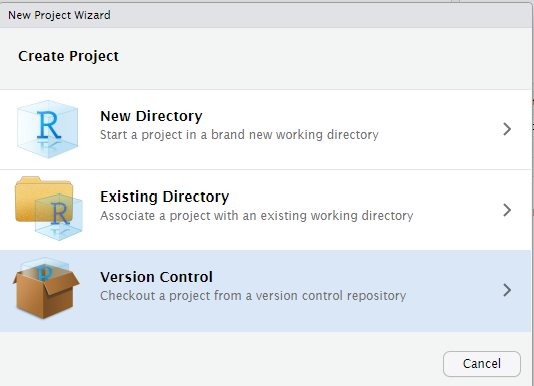
Task: Click 'Start a project in a brand new working directory'
Action: pyautogui.click(x=239, y=135)
